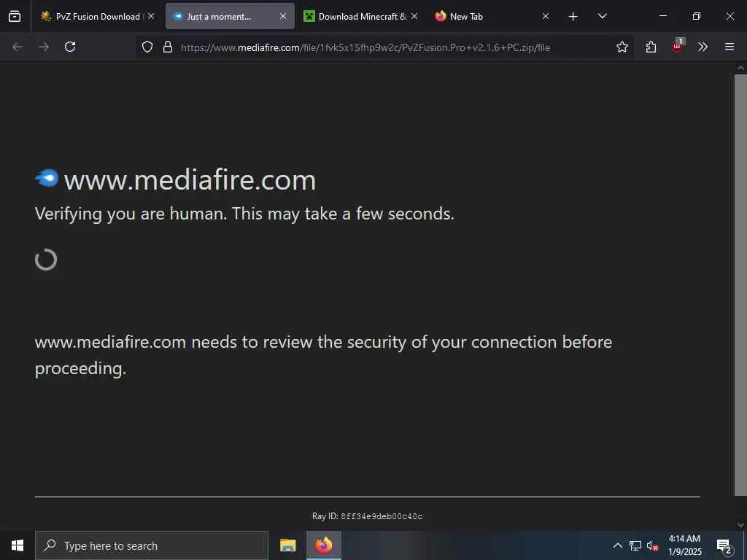This screenshot has height=560, width=747.
Task: Show more toolbar tools overflow
Action: tap(703, 47)
